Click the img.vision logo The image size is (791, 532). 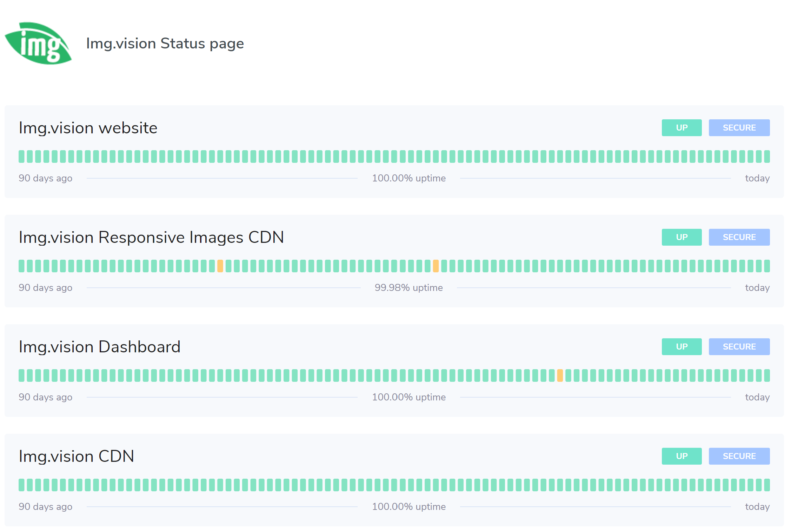coord(39,43)
